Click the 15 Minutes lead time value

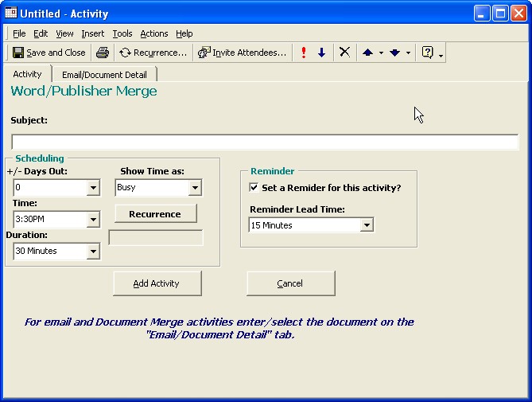pos(305,225)
